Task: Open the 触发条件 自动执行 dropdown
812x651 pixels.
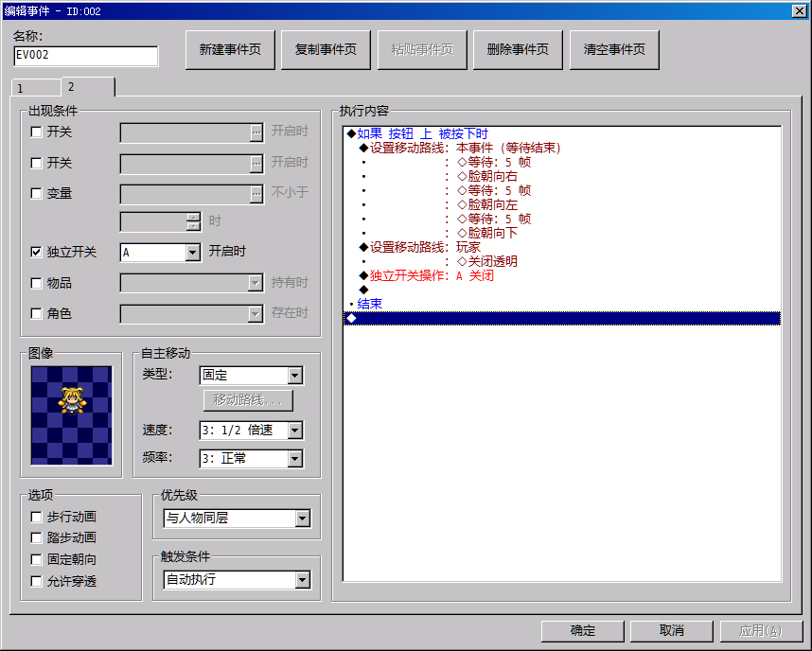Action: click(x=303, y=580)
